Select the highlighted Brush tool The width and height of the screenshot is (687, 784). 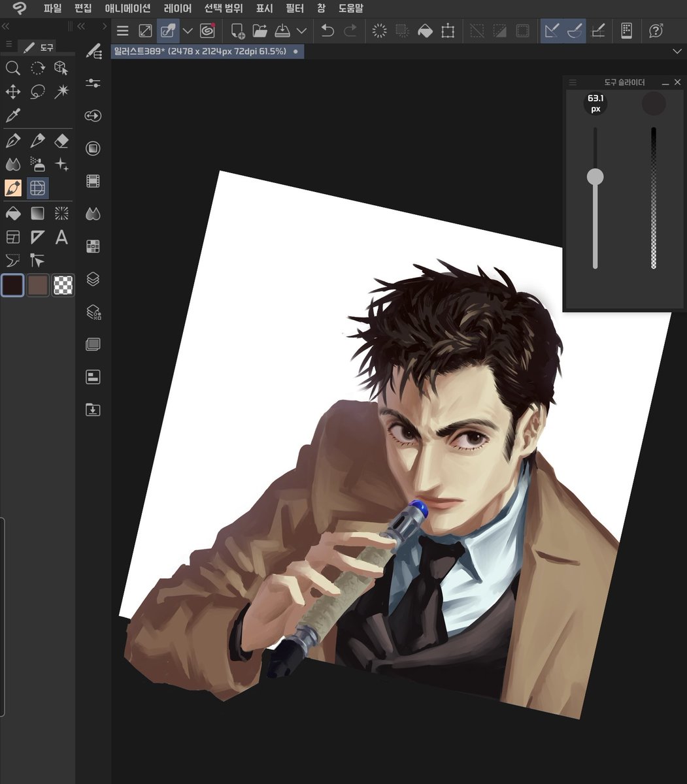(13, 188)
